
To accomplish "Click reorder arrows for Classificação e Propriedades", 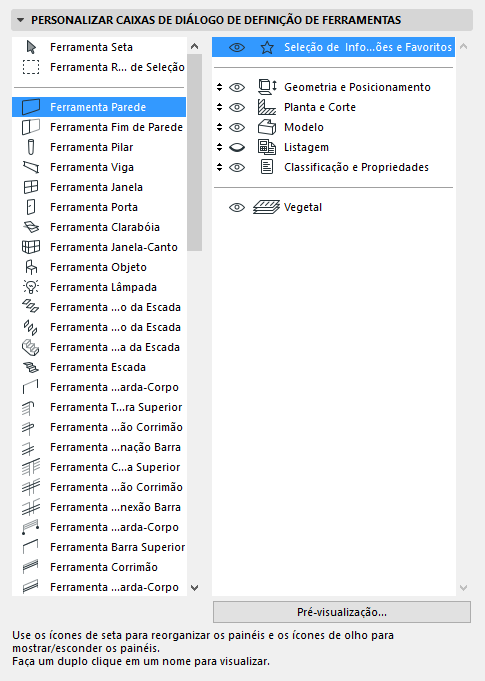I will (x=220, y=167).
